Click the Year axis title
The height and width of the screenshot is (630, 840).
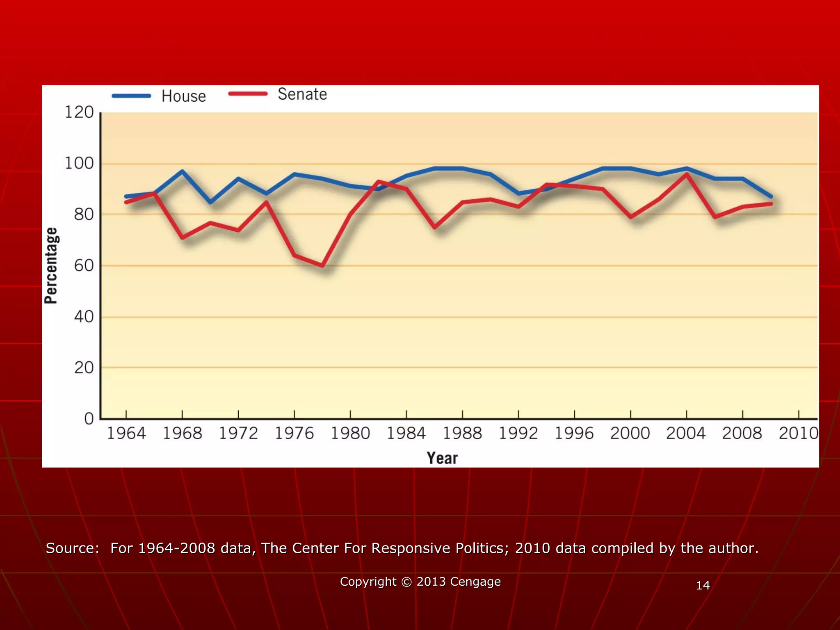442,458
